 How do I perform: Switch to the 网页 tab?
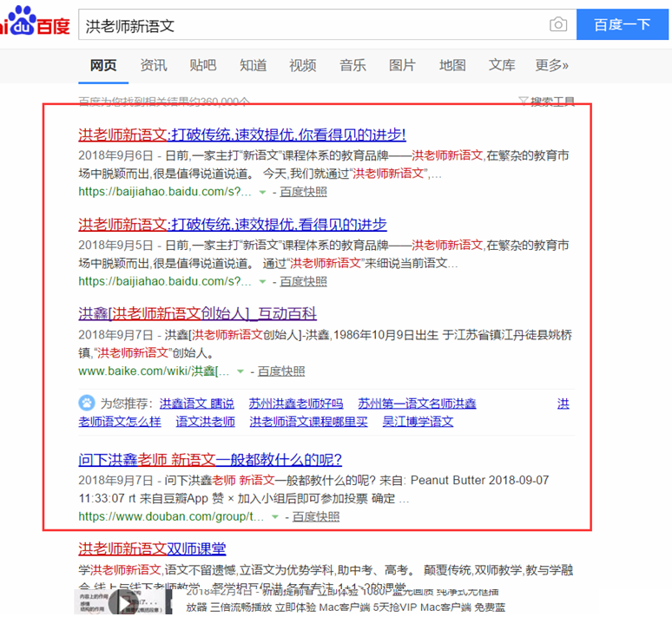click(x=103, y=66)
